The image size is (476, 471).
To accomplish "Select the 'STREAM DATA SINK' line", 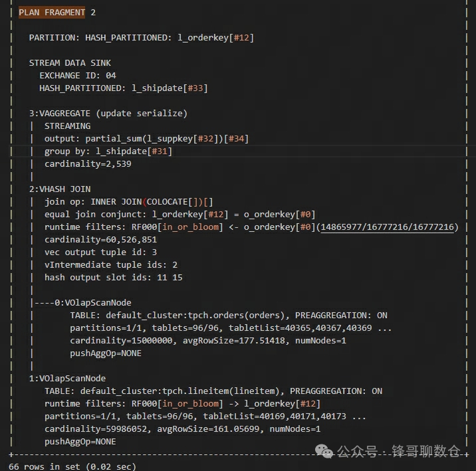I will [70, 63].
